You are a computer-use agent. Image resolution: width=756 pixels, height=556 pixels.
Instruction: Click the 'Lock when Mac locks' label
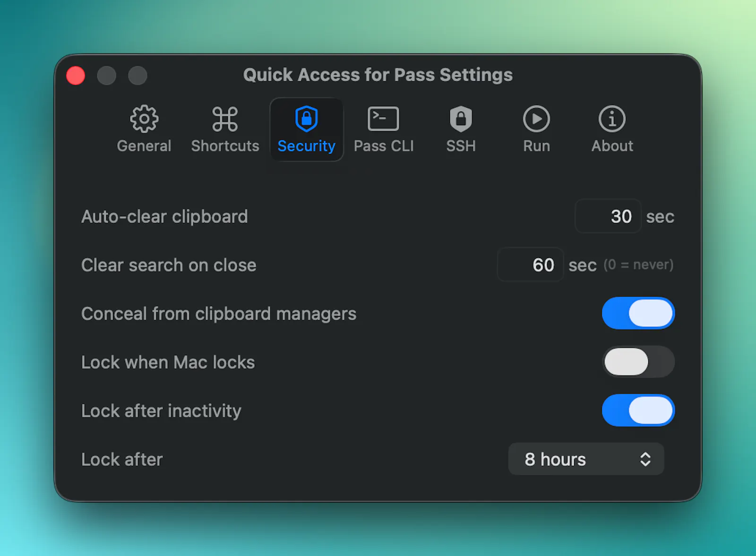pos(168,362)
